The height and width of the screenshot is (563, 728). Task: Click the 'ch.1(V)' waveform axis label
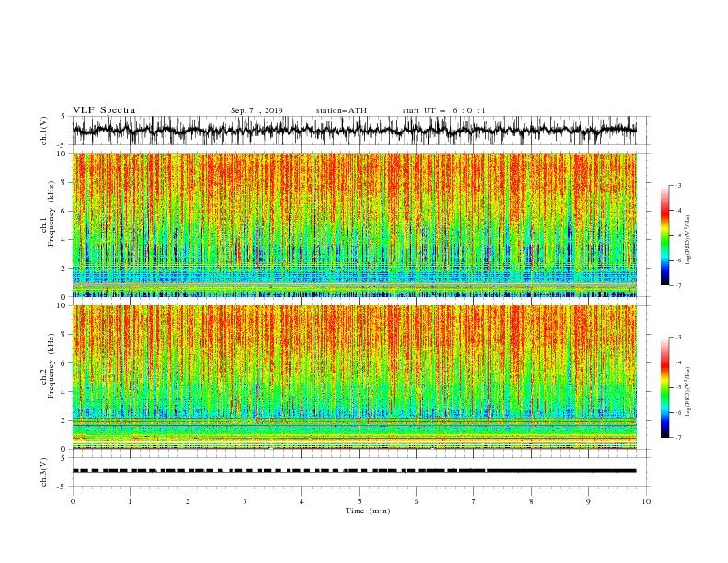point(44,131)
